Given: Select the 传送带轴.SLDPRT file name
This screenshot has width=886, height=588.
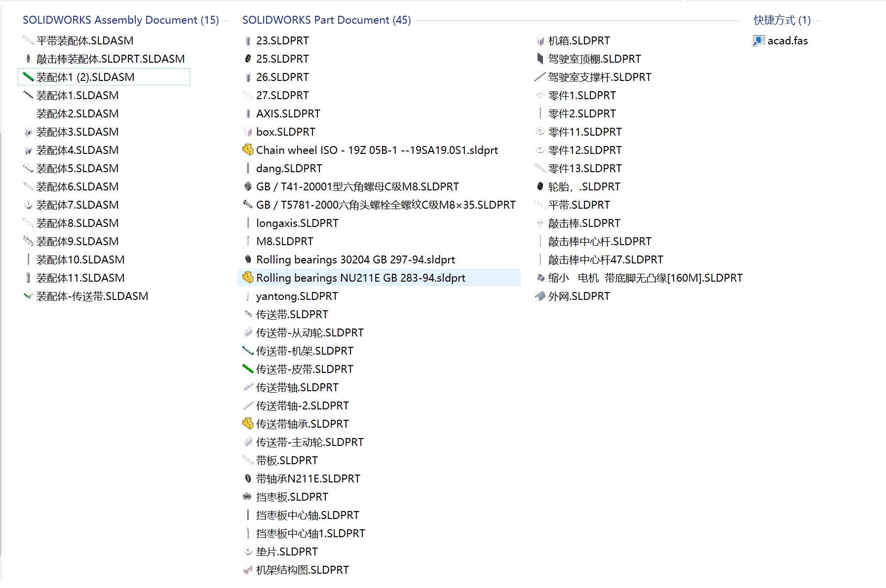Looking at the screenshot, I should [298, 387].
